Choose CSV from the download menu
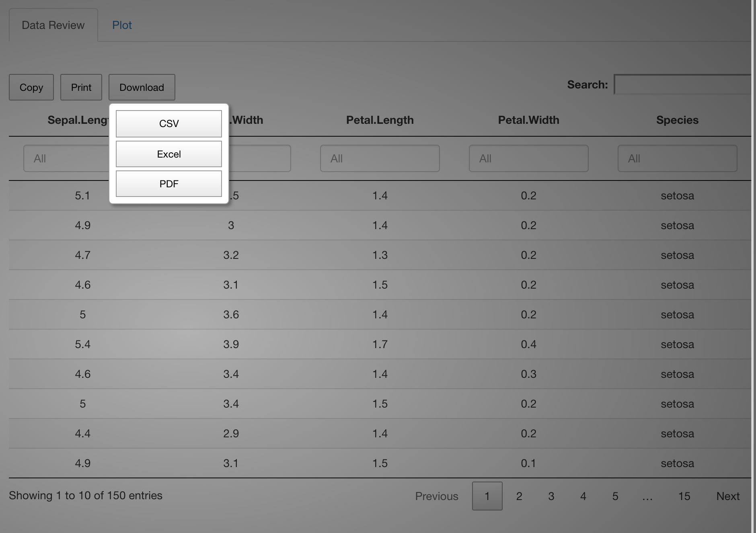Screen dimensions: 756x533 pyautogui.click(x=169, y=124)
